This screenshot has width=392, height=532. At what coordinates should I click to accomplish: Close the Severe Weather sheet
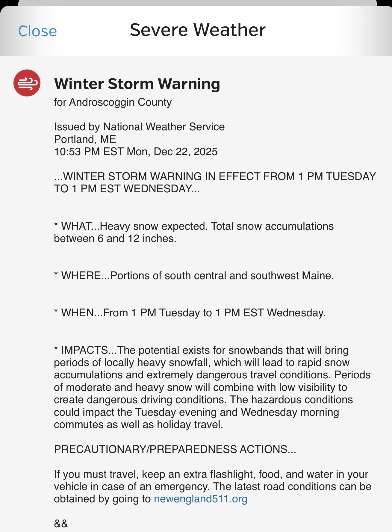pyautogui.click(x=37, y=31)
